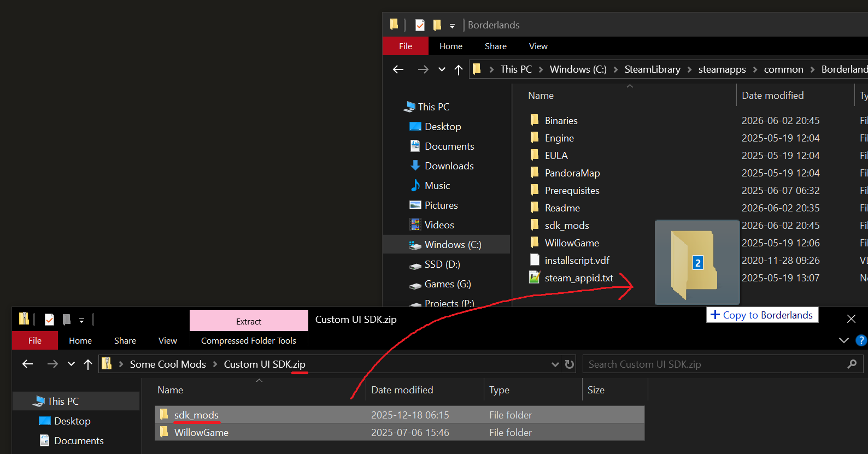This screenshot has width=868, height=454.
Task: Select Downloads in Borderlands navigation pane
Action: [x=442, y=166]
